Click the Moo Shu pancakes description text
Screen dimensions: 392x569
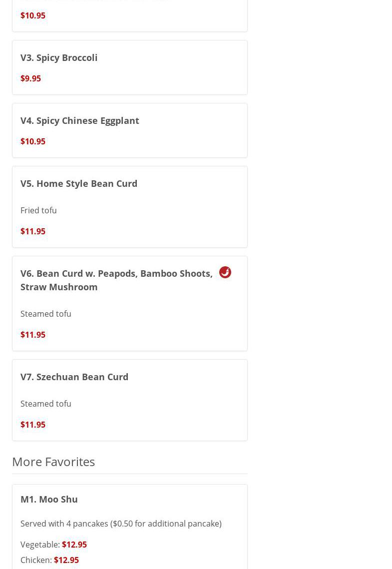tap(121, 524)
